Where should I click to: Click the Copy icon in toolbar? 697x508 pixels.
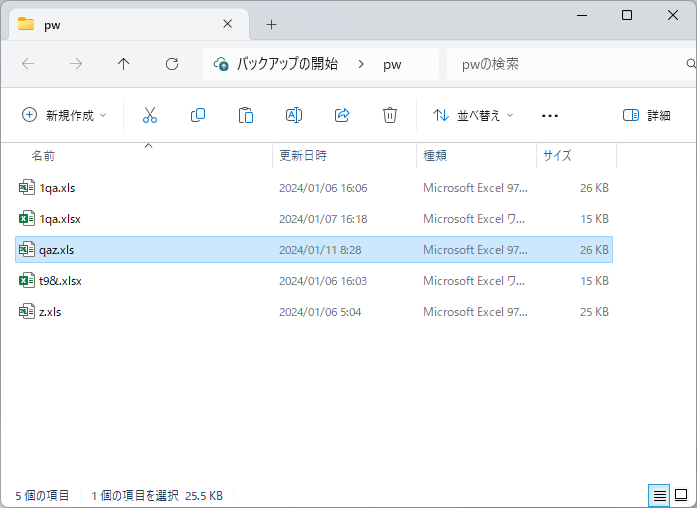pyautogui.click(x=198, y=115)
